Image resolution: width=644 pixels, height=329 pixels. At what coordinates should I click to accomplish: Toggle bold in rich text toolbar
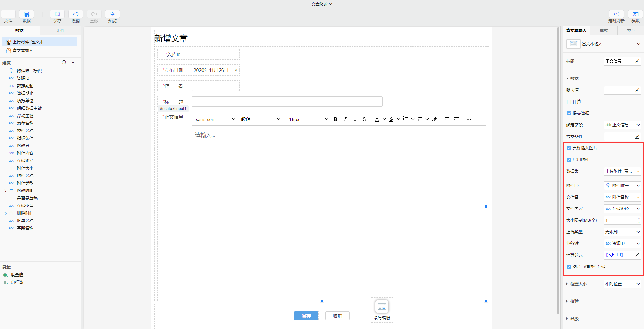pos(335,119)
